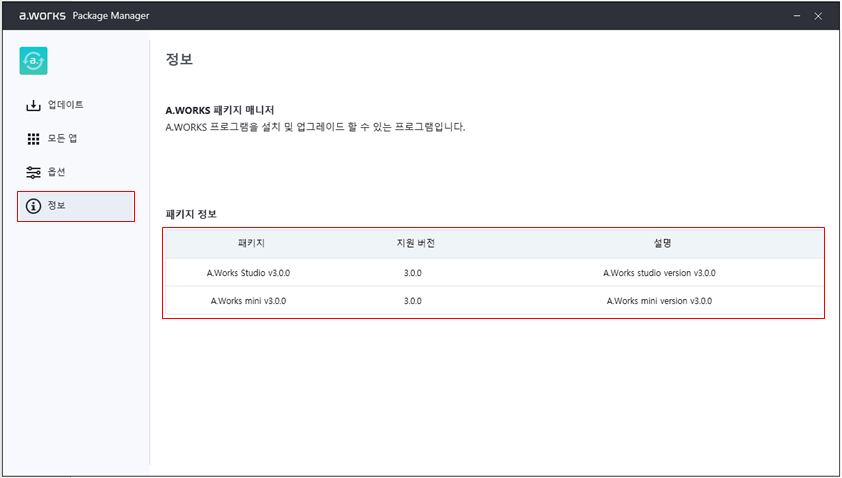Screen dimensions: 842x478
Task: Click the grid icon beside 모든 앱
Action: pyautogui.click(x=33, y=139)
